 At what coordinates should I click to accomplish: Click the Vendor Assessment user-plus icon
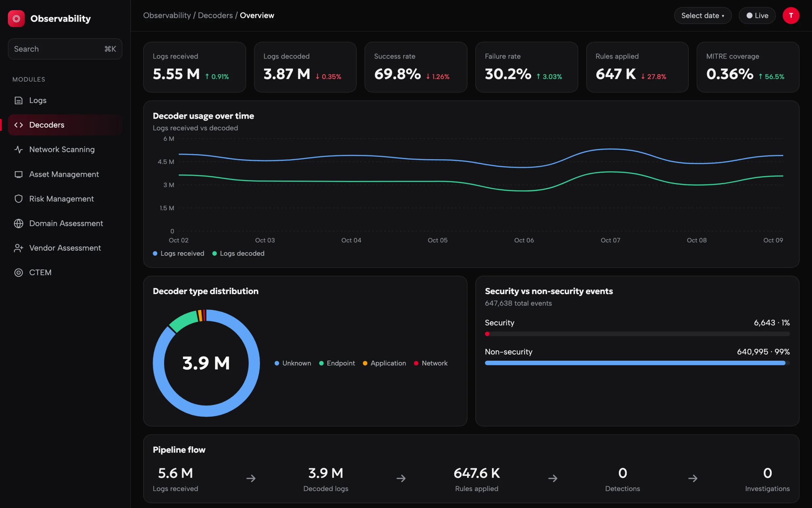(19, 248)
